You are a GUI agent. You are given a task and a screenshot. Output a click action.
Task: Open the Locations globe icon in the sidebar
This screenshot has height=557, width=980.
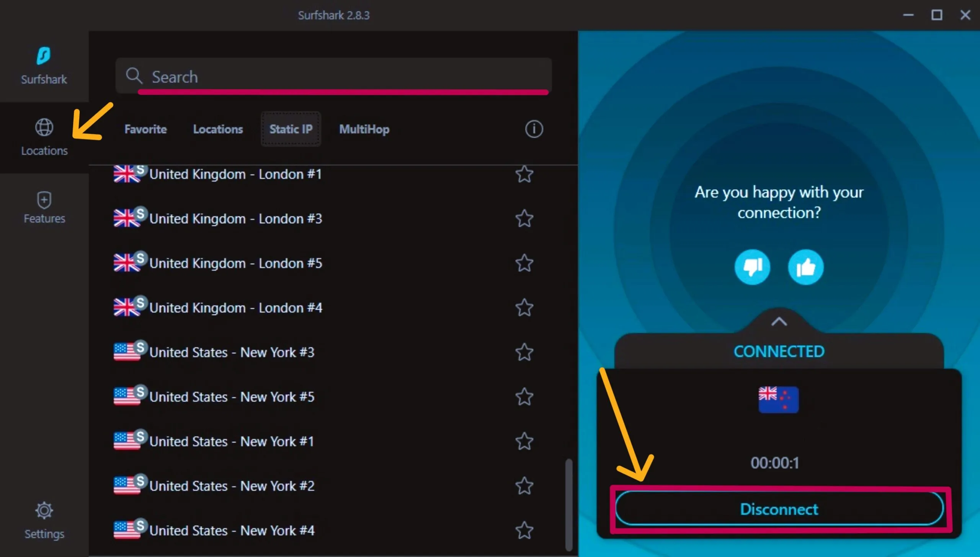coord(44,128)
